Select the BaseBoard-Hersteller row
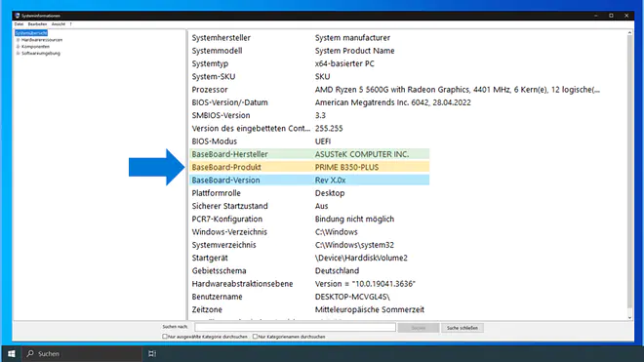 coord(309,154)
